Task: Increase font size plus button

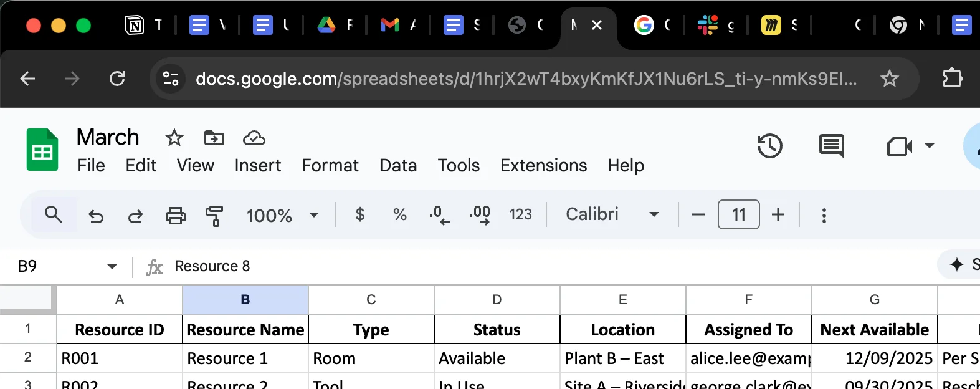Action: (778, 215)
